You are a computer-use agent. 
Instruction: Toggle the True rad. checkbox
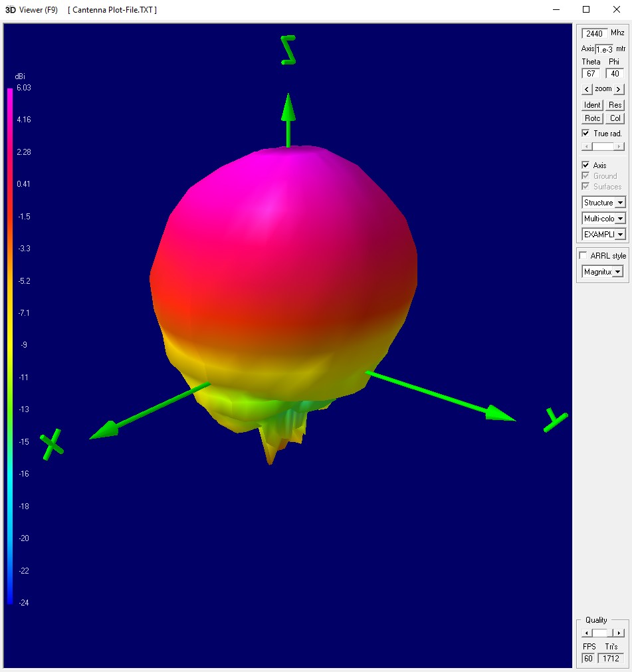click(x=585, y=134)
